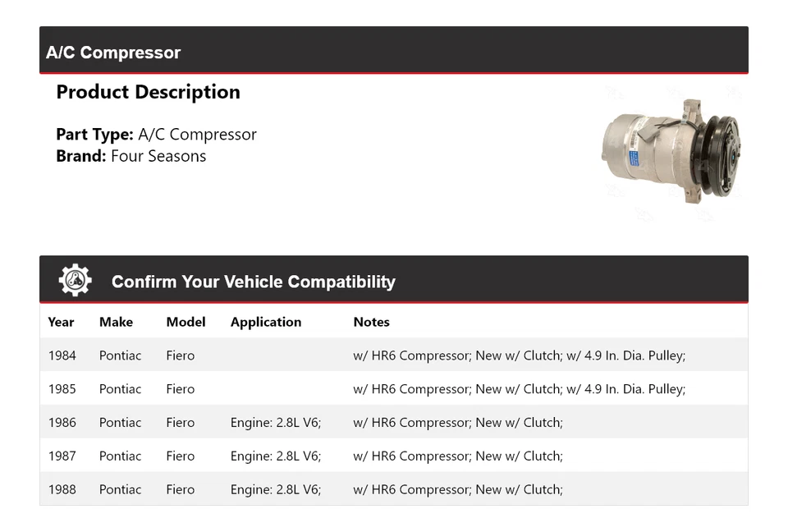This screenshot has height=532, width=788.
Task: Click the Product Description heading
Action: (148, 92)
